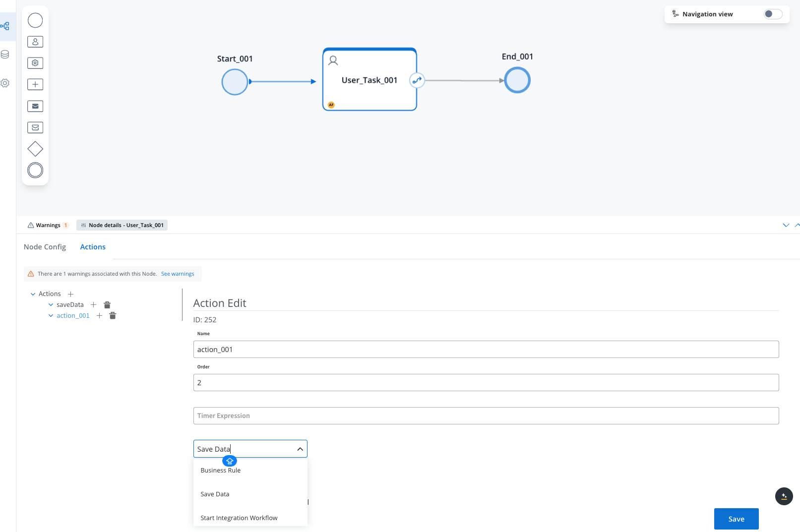Click the warning triangle in node alert
Image resolution: width=800 pixels, height=532 pixels.
(x=31, y=274)
